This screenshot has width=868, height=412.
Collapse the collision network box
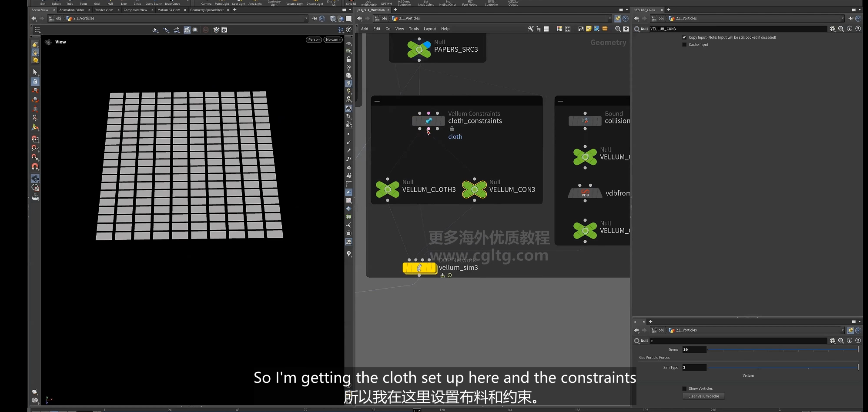(560, 101)
